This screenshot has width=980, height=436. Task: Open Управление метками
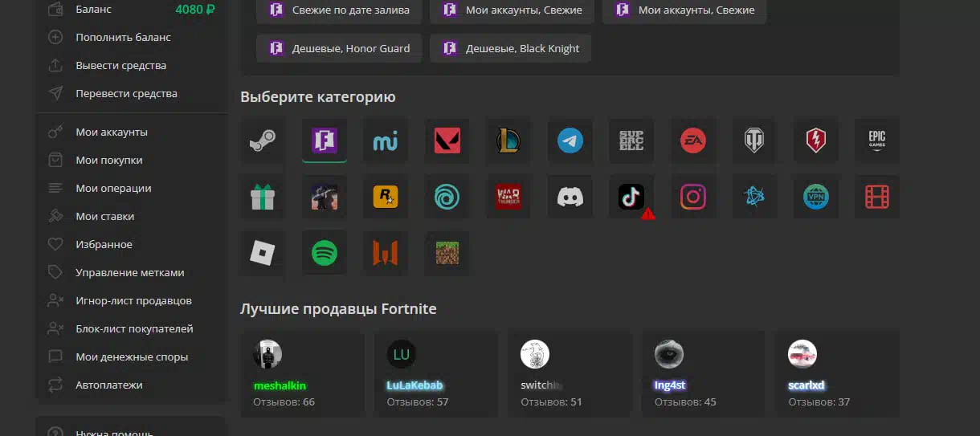pyautogui.click(x=132, y=272)
